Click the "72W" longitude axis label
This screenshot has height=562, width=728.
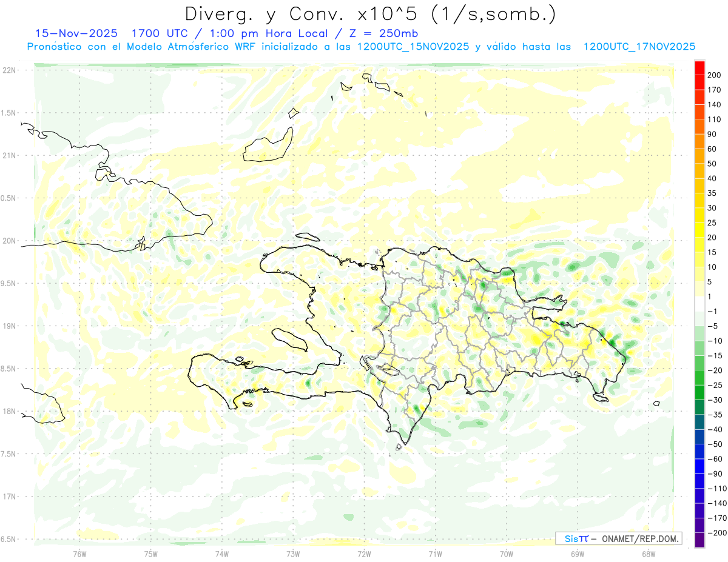pos(364,554)
